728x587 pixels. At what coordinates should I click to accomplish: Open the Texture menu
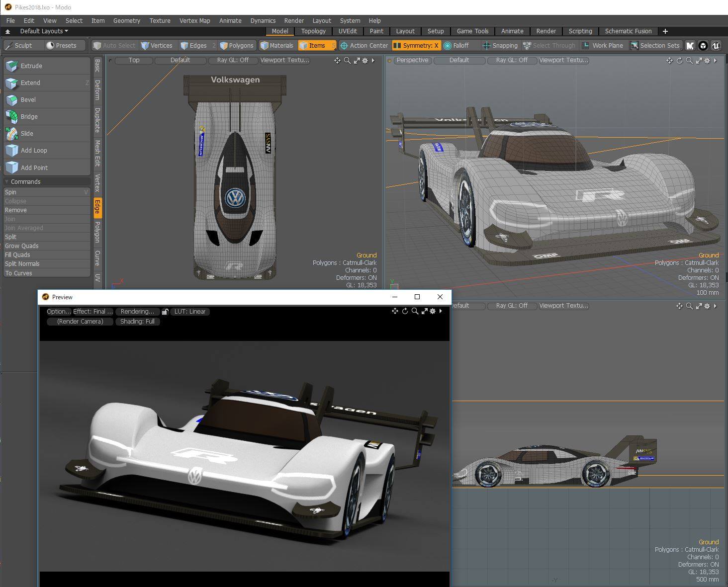(x=160, y=20)
